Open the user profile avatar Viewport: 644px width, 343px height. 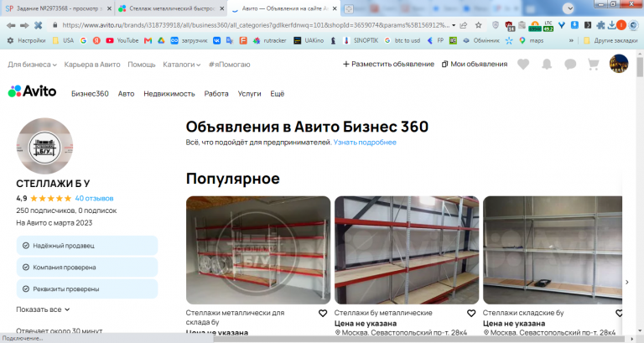coord(619,64)
